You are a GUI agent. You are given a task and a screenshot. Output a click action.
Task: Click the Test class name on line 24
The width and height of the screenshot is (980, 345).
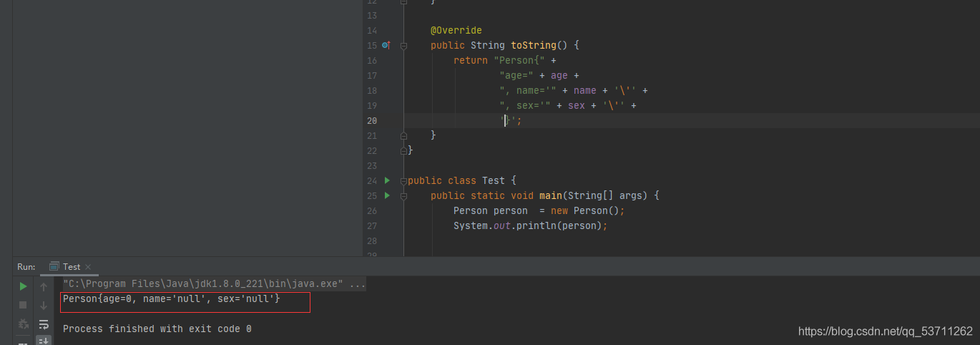[494, 180]
